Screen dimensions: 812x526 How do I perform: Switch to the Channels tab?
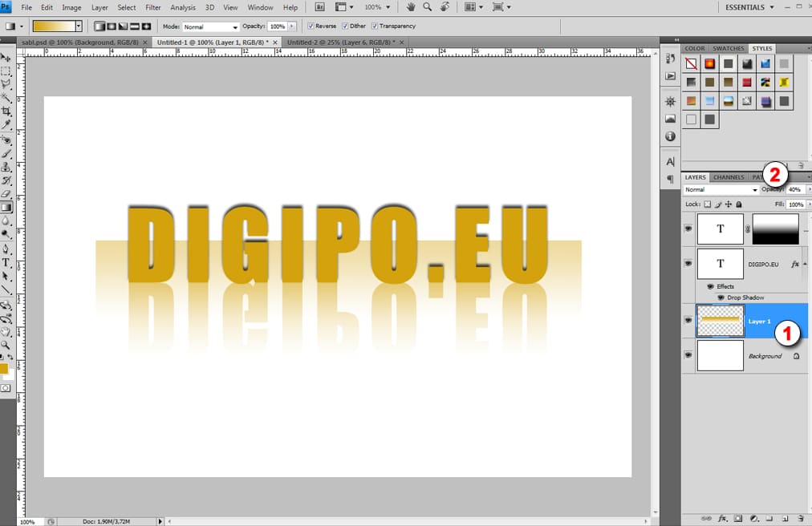point(729,177)
